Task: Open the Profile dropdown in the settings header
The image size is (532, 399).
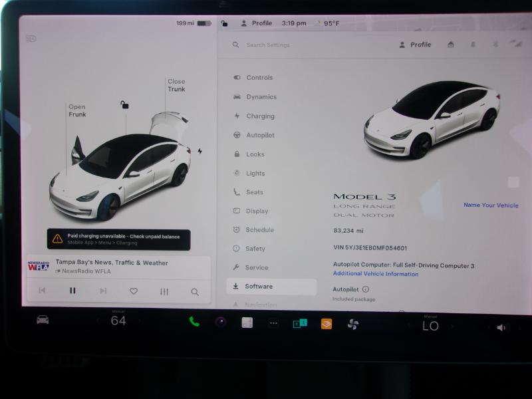Action: tap(415, 45)
